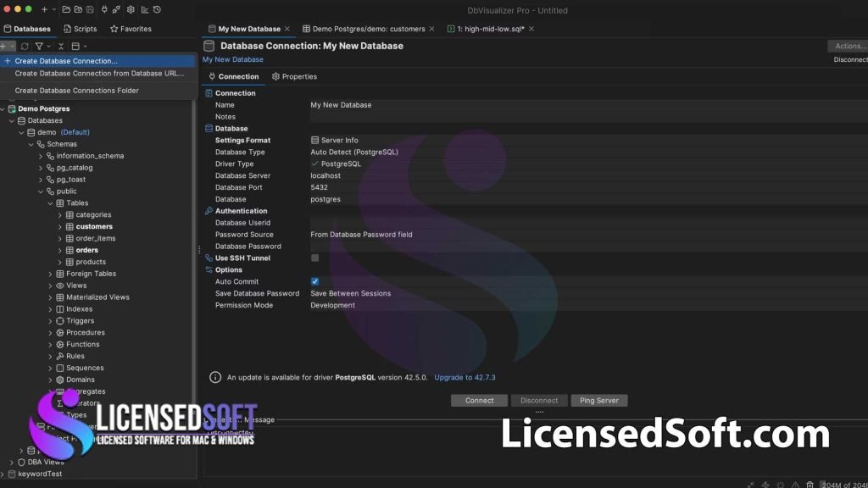Image resolution: width=868 pixels, height=488 pixels.
Task: Click the Functions node icon
Action: tap(60, 344)
